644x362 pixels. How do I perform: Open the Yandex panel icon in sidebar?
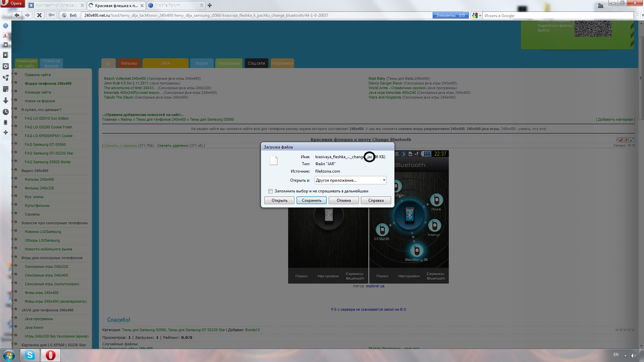click(x=6, y=35)
